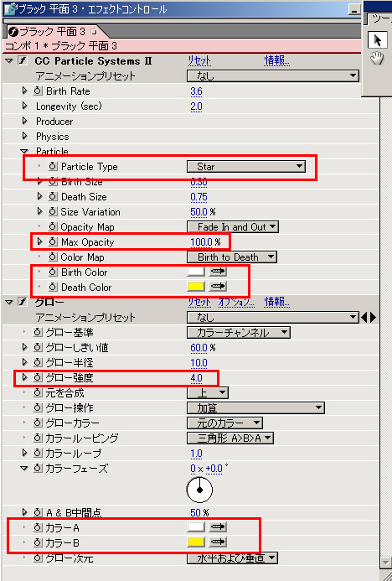Click the Birth Rate stopwatch icon

(x=38, y=91)
